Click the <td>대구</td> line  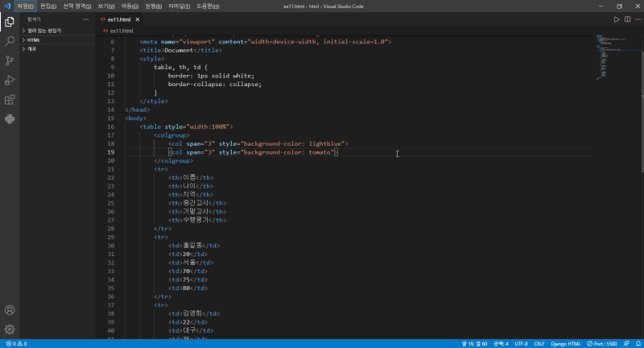pyautogui.click(x=191, y=330)
